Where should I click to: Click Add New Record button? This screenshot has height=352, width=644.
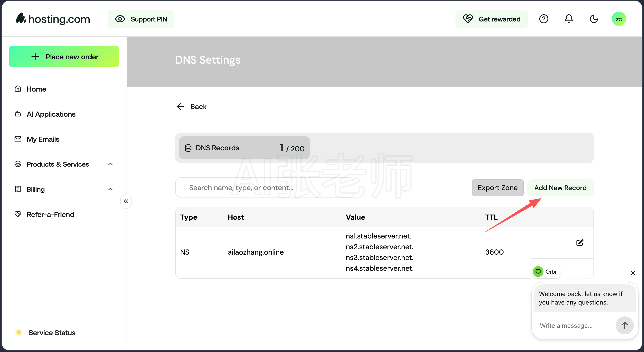point(560,188)
